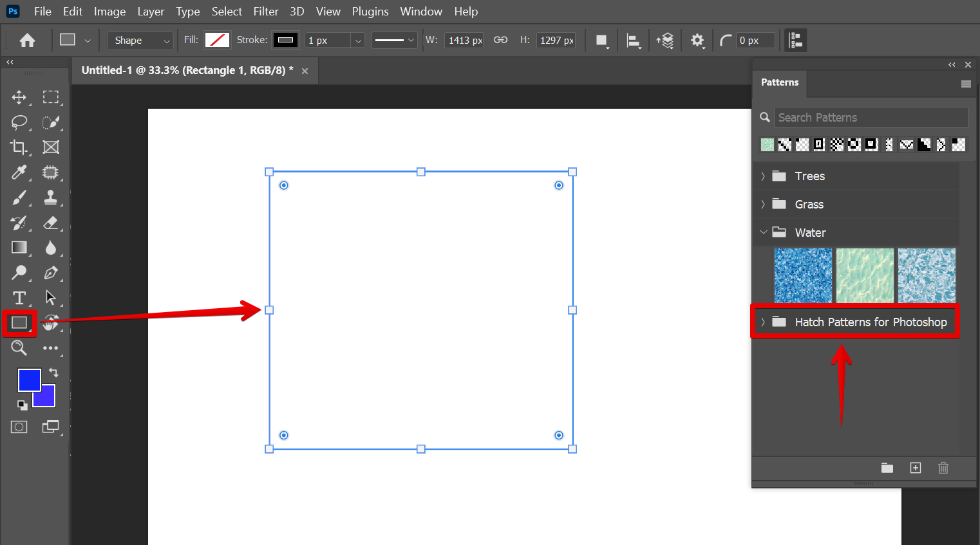Click the Search Patterns field
Viewport: 980px width, 545px height.
871,118
